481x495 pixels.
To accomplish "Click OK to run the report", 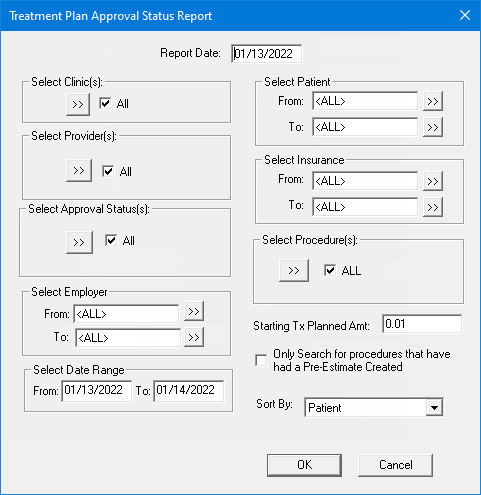I will point(304,465).
